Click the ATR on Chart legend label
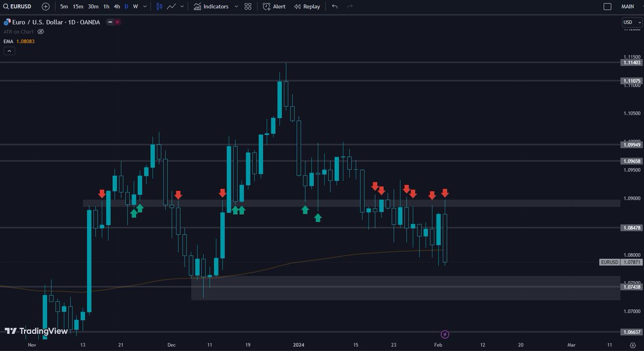Viewport: 644px width, 351px height. (19, 32)
